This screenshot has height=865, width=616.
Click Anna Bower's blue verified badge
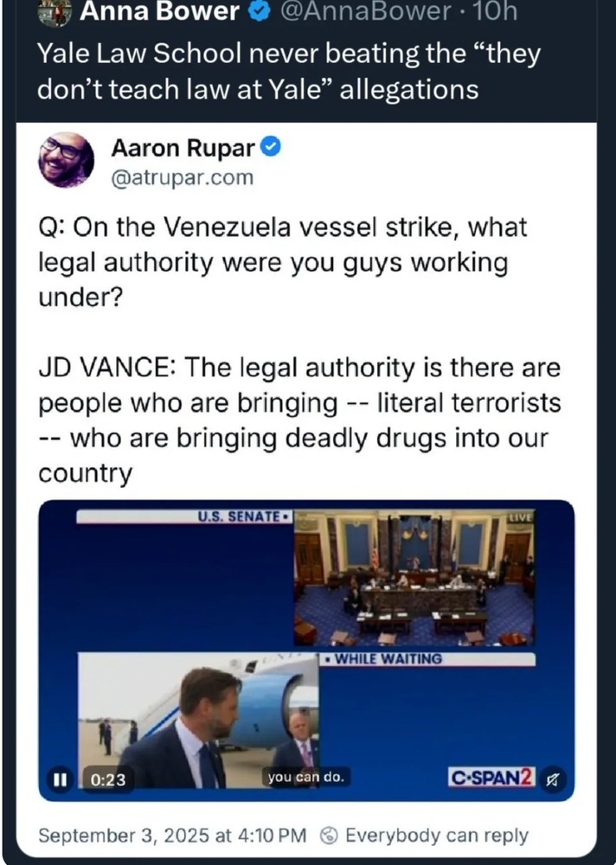[x=259, y=10]
